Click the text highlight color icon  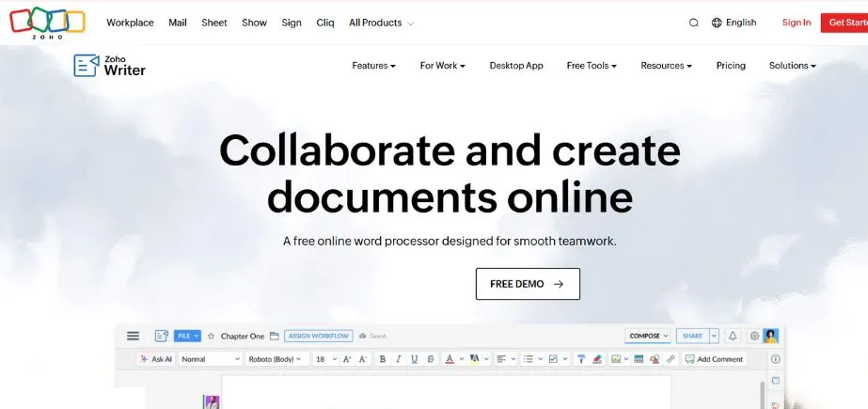pyautogui.click(x=474, y=359)
